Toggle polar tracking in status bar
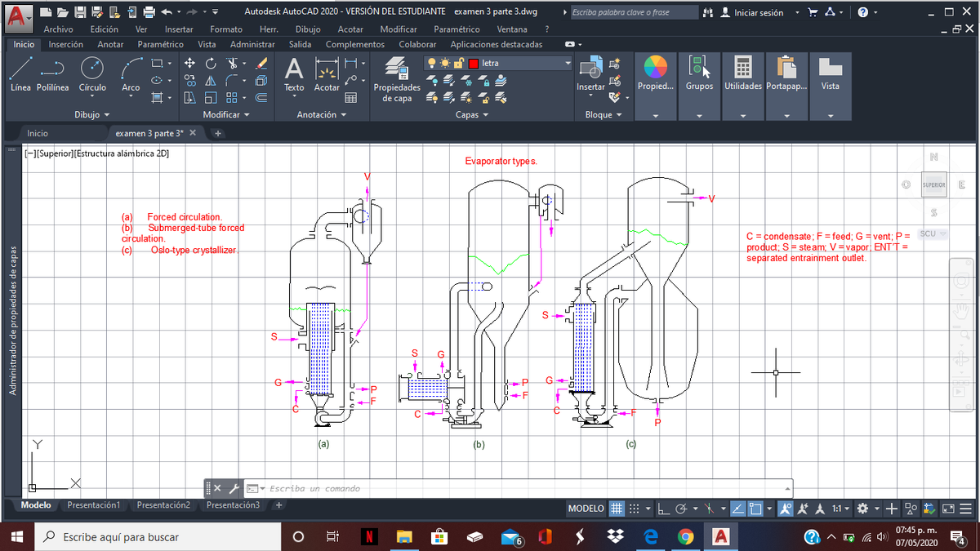This screenshot has height=551, width=980. (x=682, y=509)
